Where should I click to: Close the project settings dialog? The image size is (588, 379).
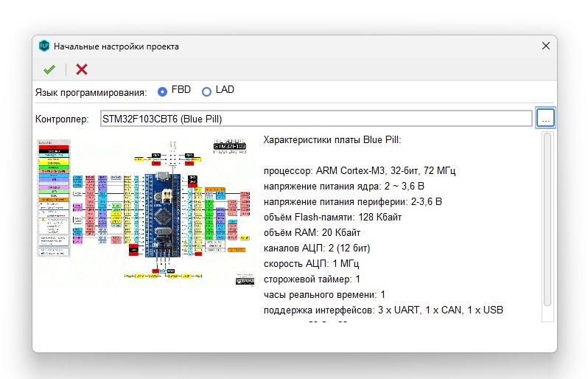point(545,46)
